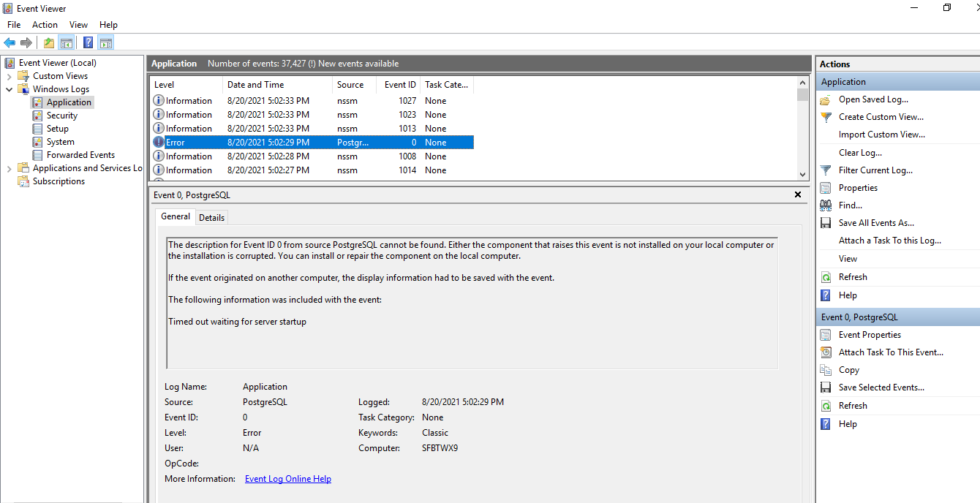Open the System log in the tree

(60, 142)
